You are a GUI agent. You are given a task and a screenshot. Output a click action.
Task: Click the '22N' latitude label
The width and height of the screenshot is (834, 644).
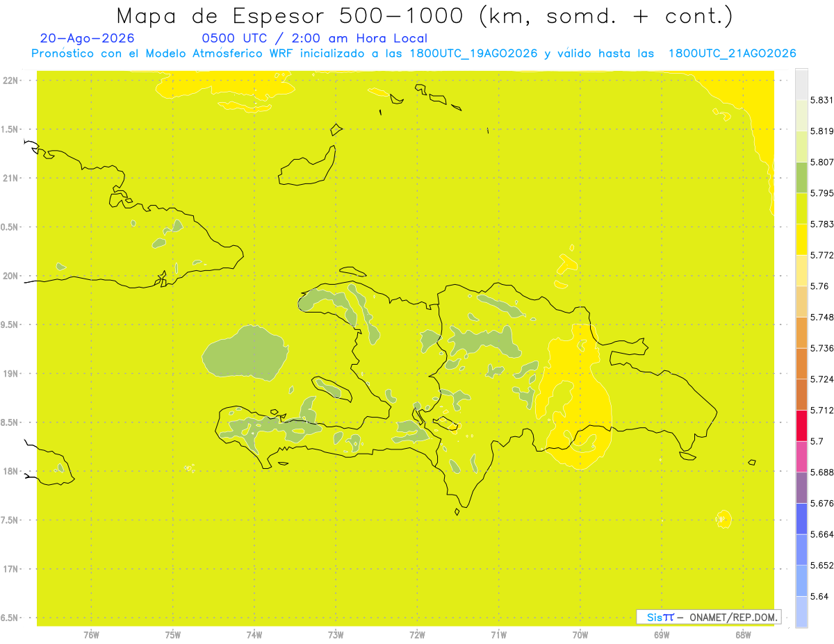pos(10,81)
